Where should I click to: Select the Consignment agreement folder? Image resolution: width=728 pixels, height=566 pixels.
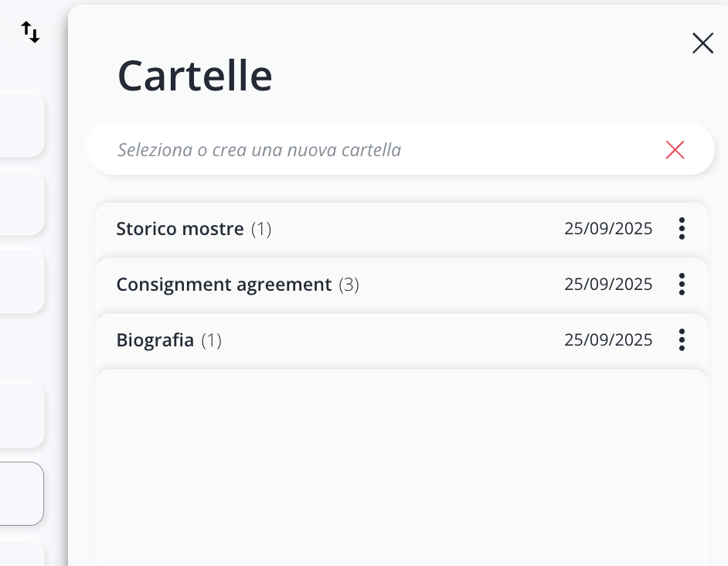(223, 285)
